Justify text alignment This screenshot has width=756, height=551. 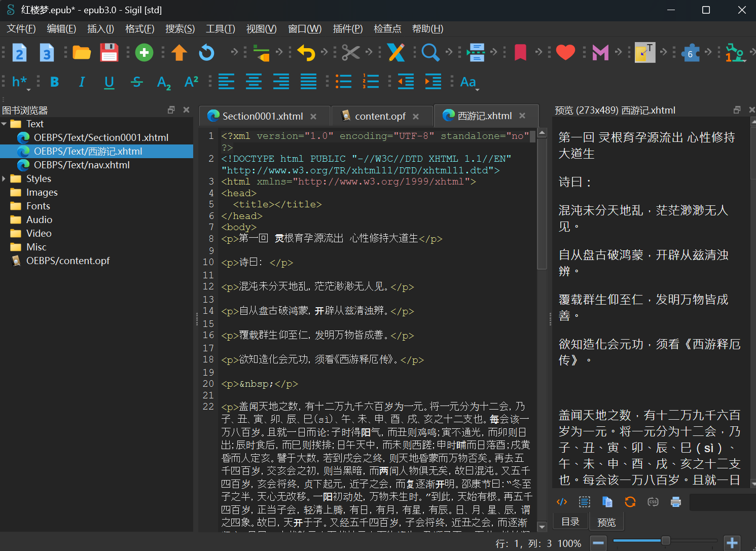(308, 82)
